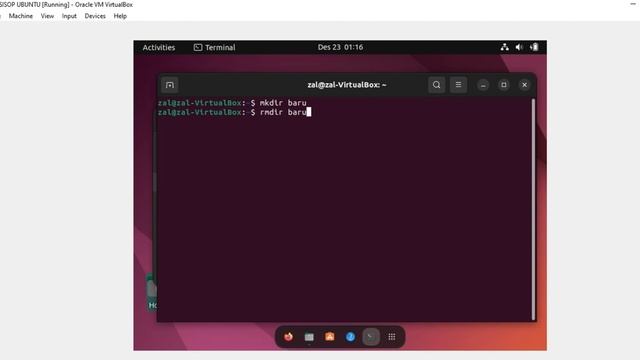The image size is (640, 360).
Task: Open VirtualBox Help menu
Action: pos(120,16)
